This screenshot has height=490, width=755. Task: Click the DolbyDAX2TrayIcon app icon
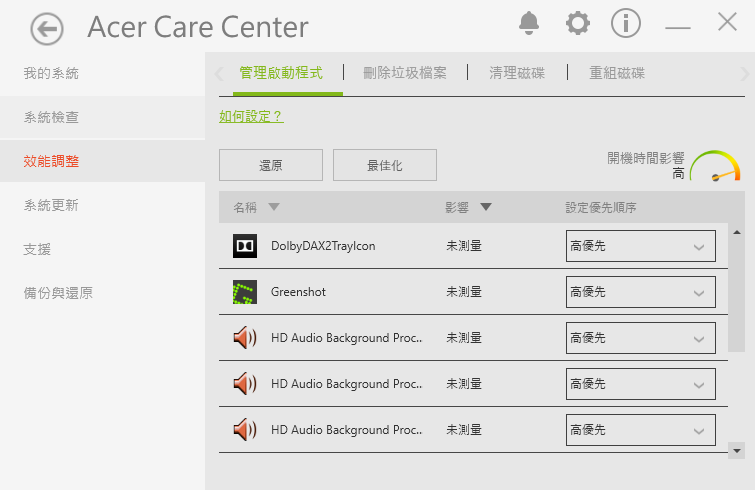[245, 246]
